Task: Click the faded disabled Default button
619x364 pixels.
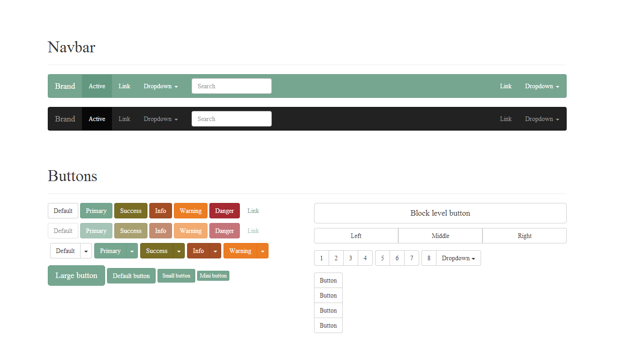Action: [x=63, y=231]
